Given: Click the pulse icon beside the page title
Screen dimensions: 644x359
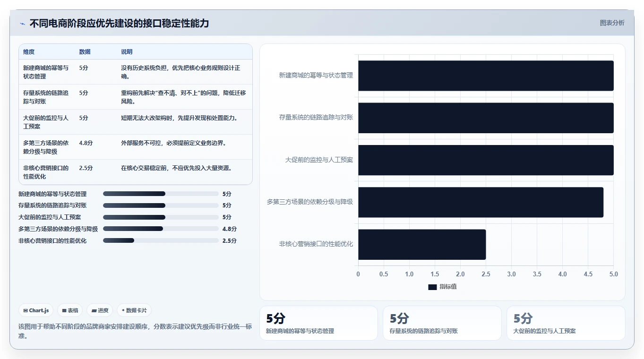Looking at the screenshot, I should [23, 24].
